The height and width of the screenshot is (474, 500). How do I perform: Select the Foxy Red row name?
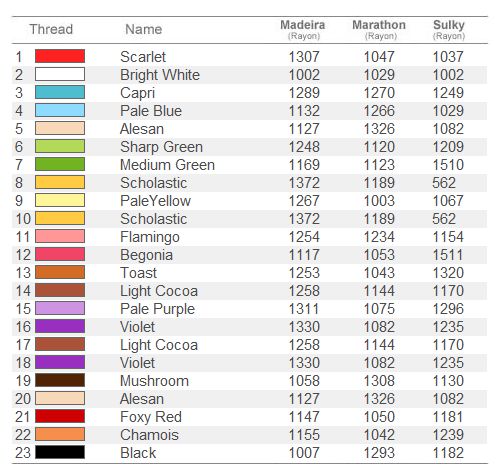[x=151, y=417]
